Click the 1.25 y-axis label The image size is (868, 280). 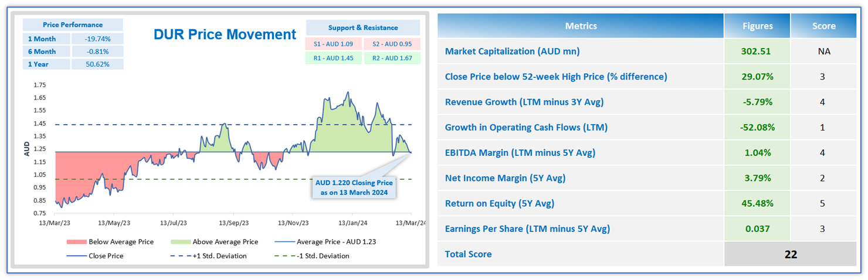(39, 149)
